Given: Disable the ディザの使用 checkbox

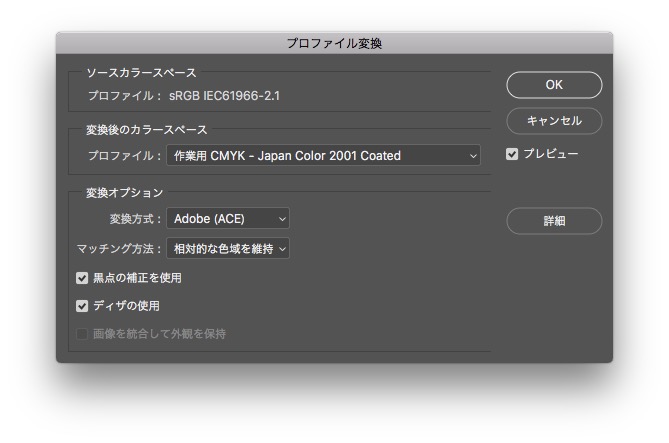Looking at the screenshot, I should point(82,306).
